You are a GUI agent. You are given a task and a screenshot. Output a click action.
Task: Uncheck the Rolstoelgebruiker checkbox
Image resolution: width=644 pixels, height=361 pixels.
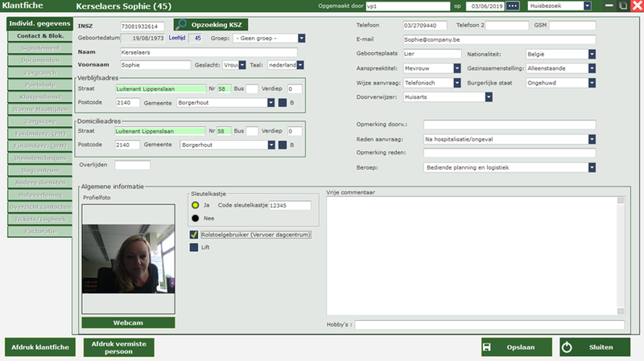pyautogui.click(x=193, y=235)
